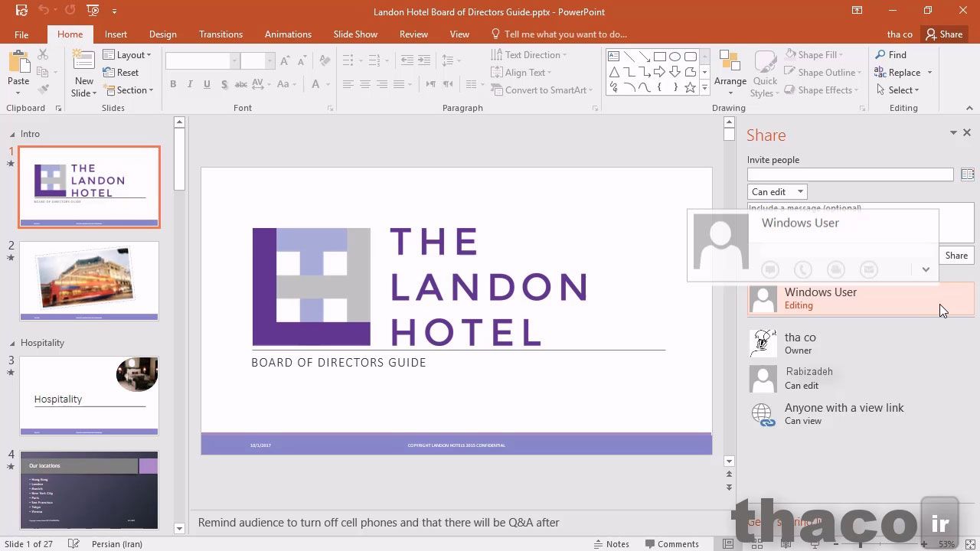Select slide 2 thumbnail with hotel photo
980x551 pixels.
tap(89, 281)
